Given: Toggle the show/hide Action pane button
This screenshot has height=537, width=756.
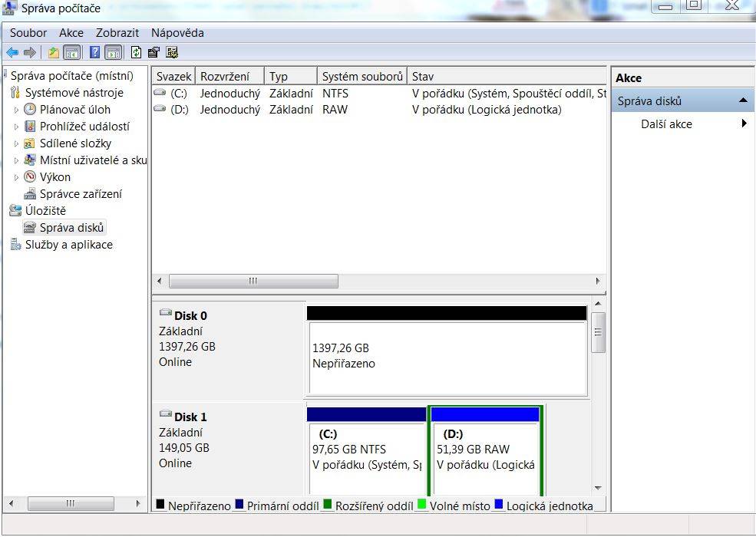Looking at the screenshot, I should coord(114,52).
